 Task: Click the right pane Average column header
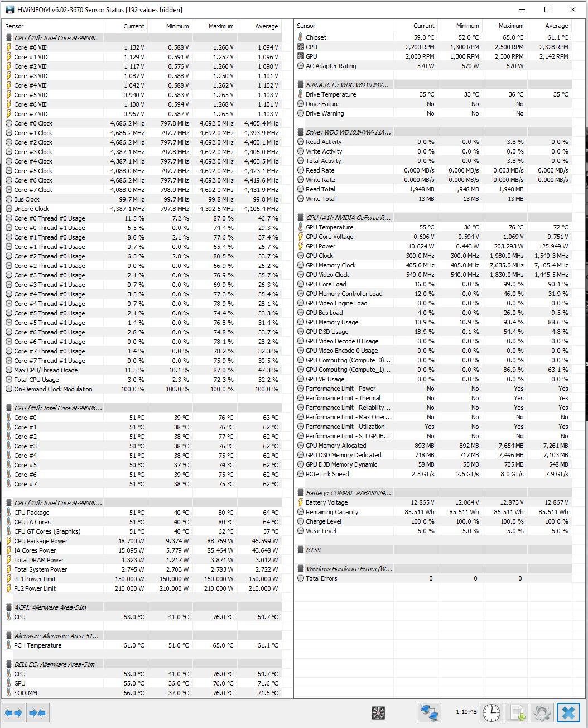(549, 26)
